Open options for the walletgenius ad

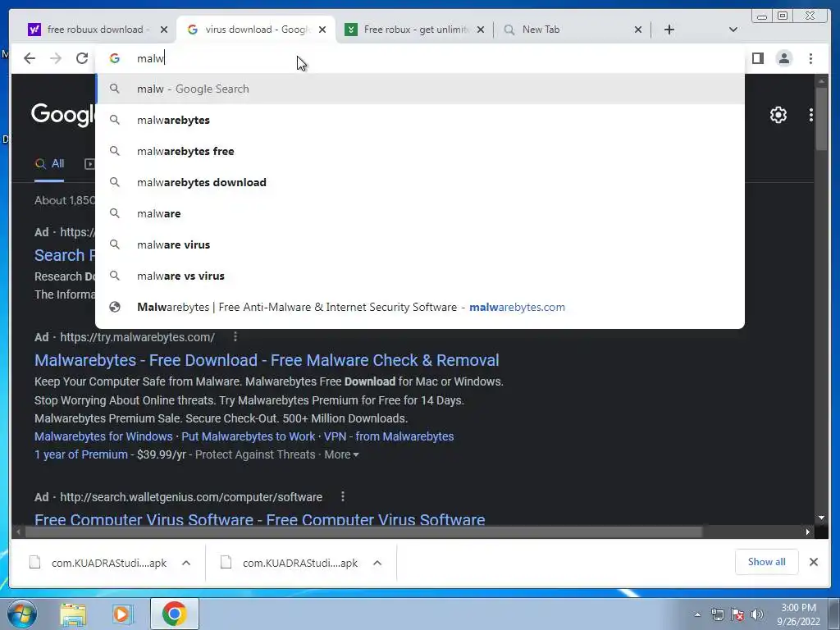(x=343, y=496)
